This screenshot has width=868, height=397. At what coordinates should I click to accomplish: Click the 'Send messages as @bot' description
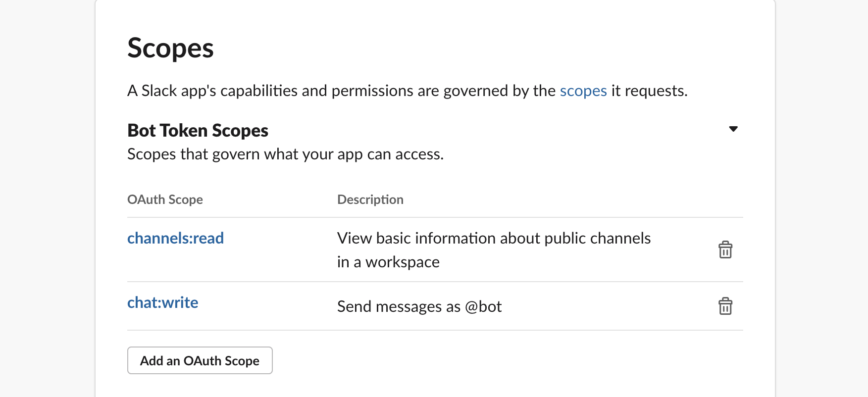pyautogui.click(x=419, y=306)
